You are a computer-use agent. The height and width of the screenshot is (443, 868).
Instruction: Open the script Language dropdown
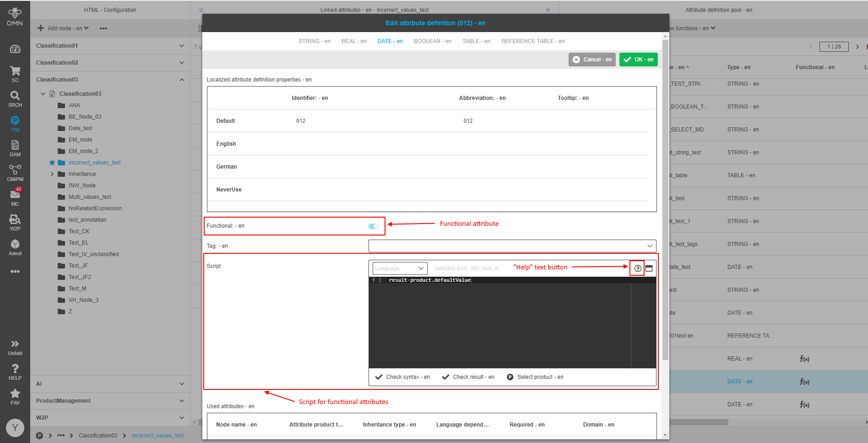coord(400,268)
